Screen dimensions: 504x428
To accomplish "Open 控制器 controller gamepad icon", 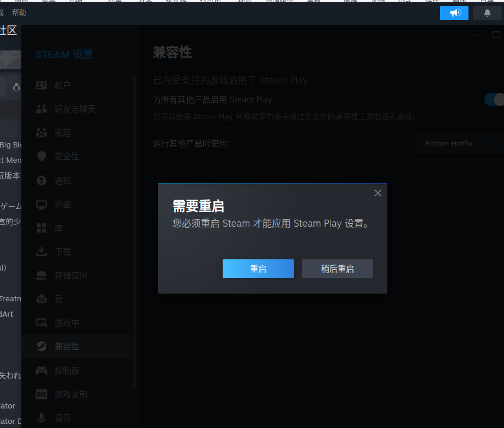I will pos(41,371).
